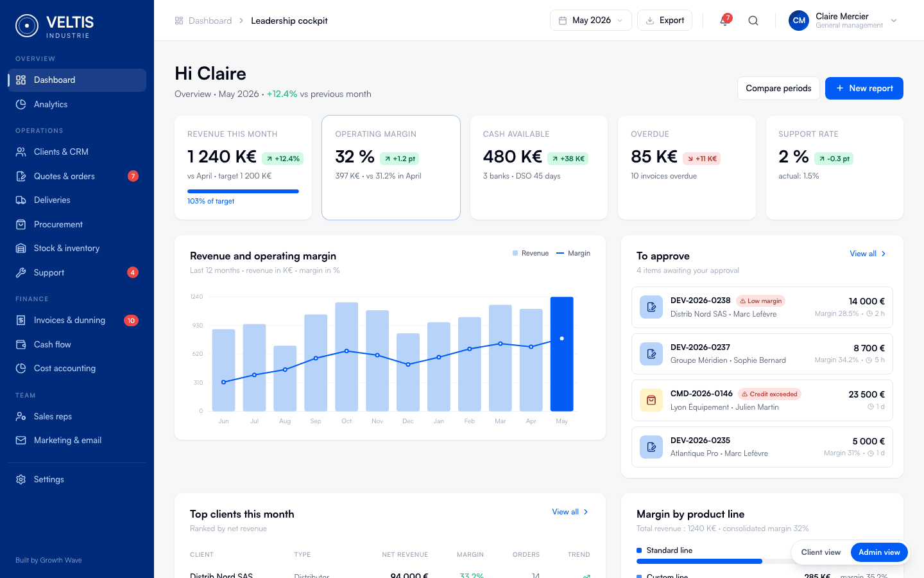Click View all chevron in To approve

click(884, 254)
